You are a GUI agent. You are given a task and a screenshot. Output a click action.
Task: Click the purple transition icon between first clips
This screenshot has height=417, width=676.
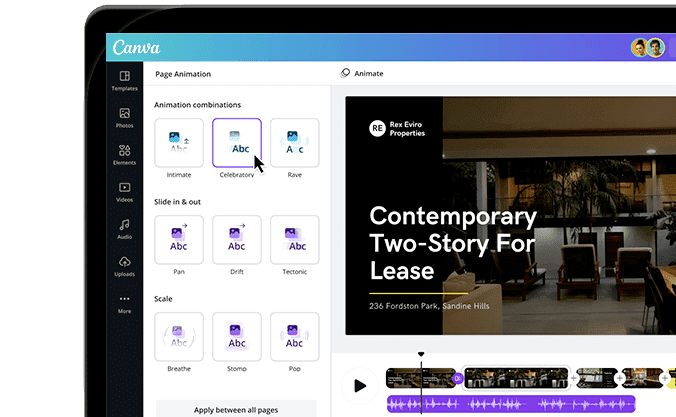458,378
